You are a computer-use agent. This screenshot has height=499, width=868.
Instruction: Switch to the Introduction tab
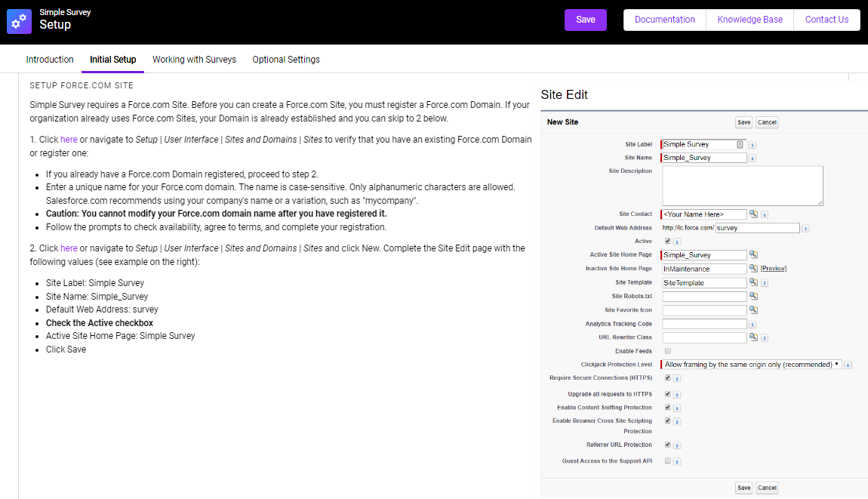50,59
